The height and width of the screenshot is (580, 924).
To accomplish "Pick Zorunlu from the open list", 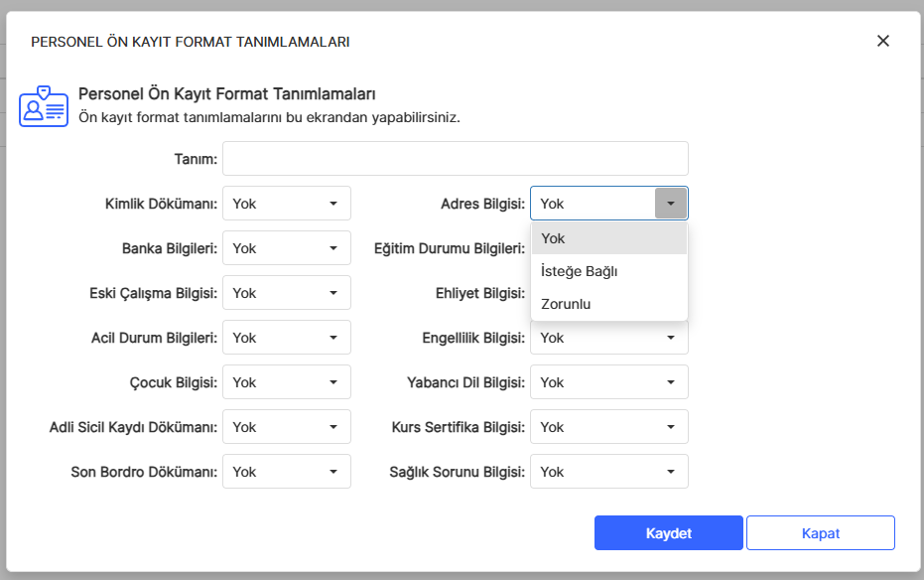I will (608, 304).
